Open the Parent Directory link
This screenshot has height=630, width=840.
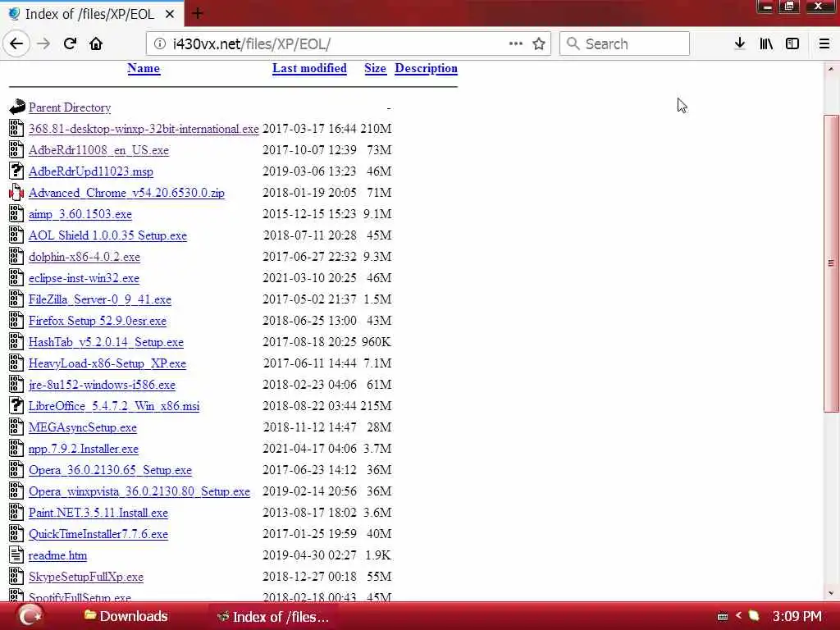(70, 107)
